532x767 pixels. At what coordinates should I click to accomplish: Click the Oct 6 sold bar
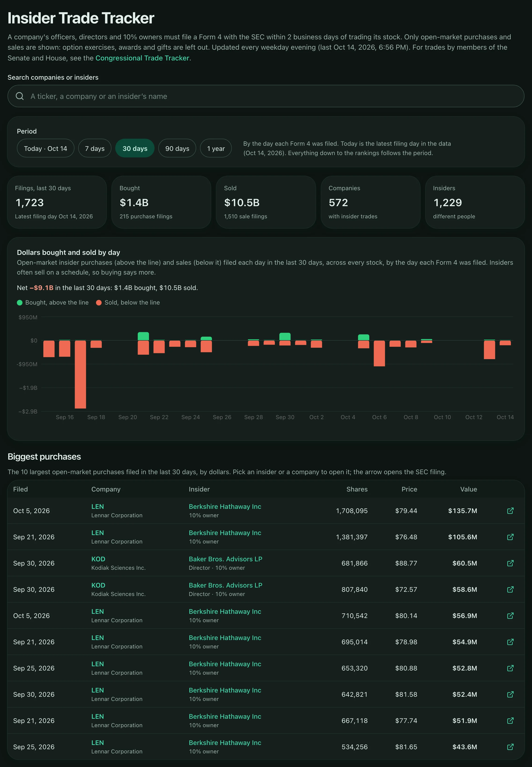[x=379, y=354]
